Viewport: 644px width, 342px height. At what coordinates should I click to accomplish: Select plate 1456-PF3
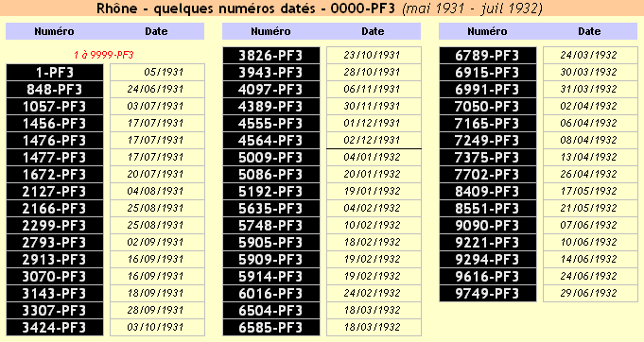(x=55, y=124)
